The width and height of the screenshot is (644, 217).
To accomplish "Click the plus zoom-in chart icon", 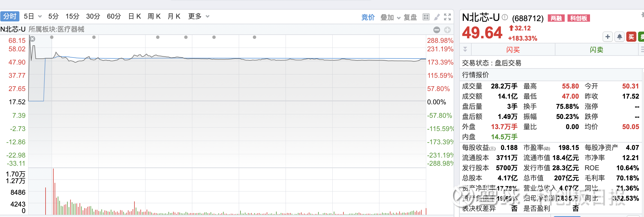I will [x=447, y=30].
